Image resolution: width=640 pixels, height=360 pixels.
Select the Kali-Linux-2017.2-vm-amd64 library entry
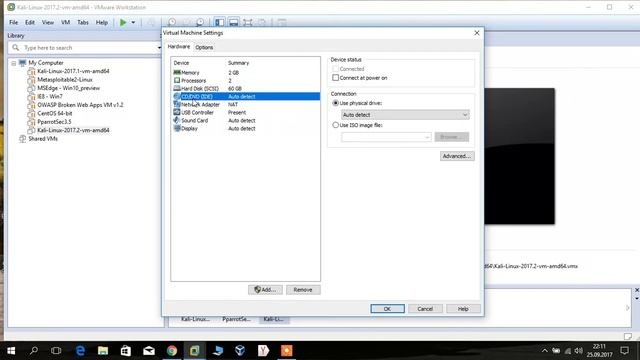tap(73, 130)
